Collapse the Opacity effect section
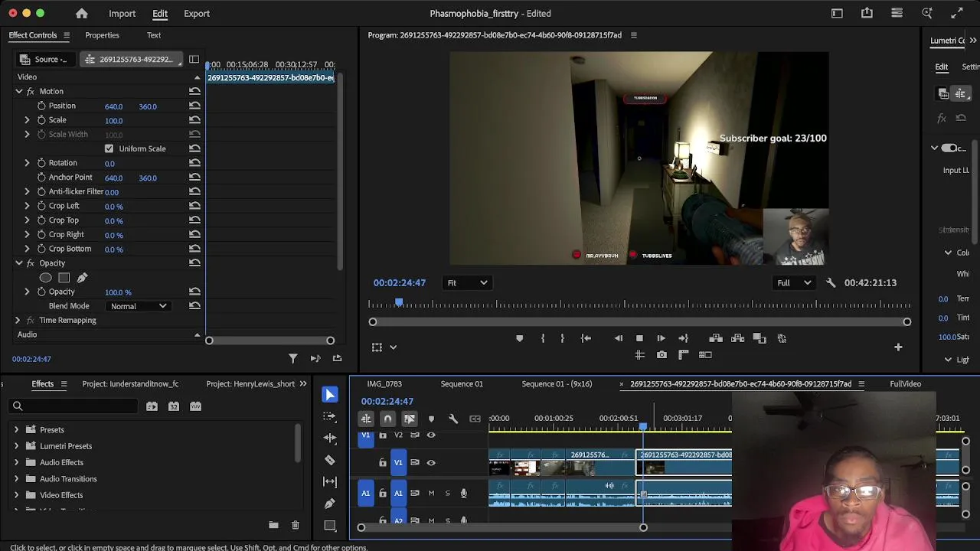980x551 pixels. [x=19, y=263]
